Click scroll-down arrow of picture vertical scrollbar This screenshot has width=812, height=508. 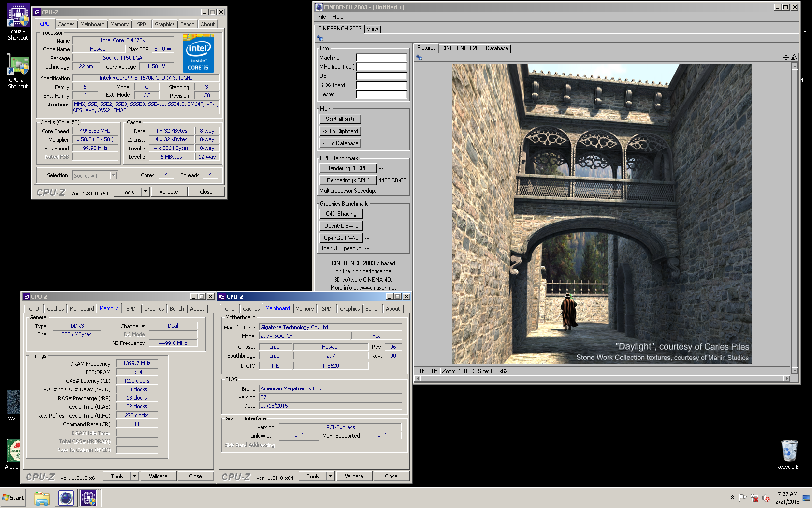click(795, 371)
